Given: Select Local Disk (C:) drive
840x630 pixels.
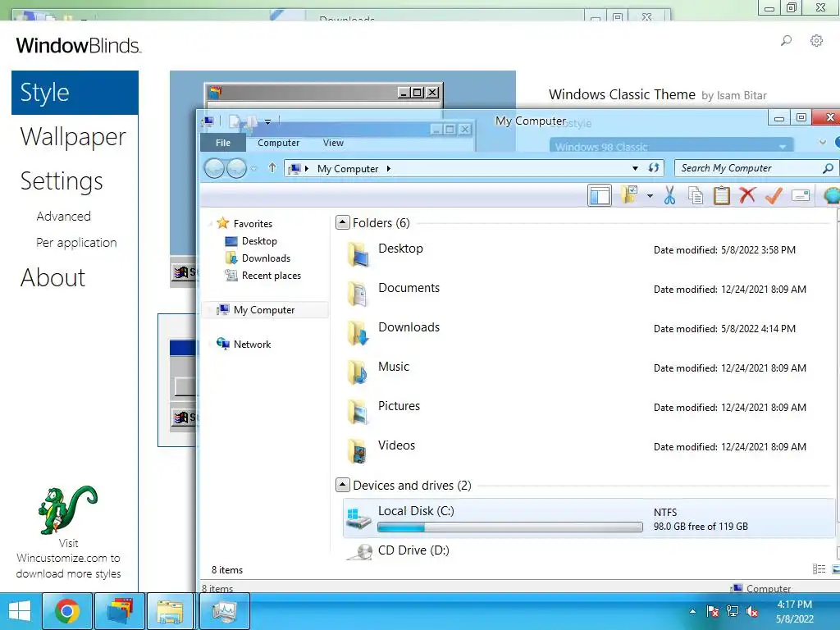Looking at the screenshot, I should [x=588, y=518].
